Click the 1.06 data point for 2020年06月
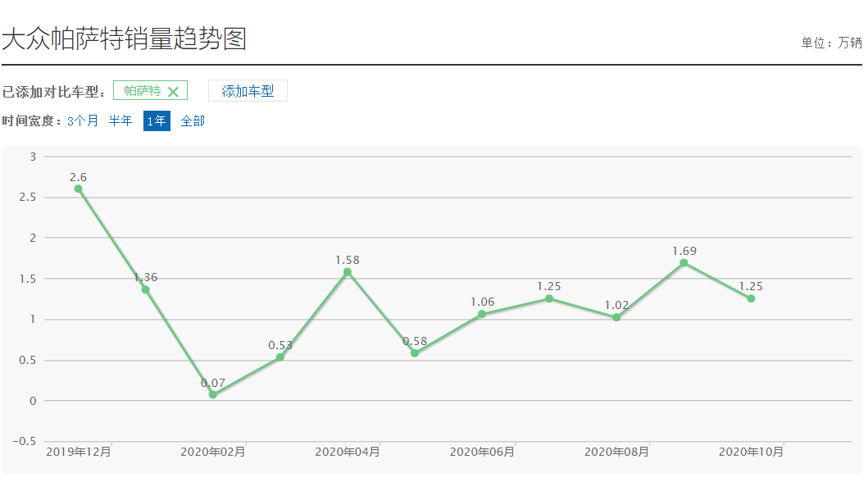Viewport: 868px width, 482px height. (x=482, y=314)
